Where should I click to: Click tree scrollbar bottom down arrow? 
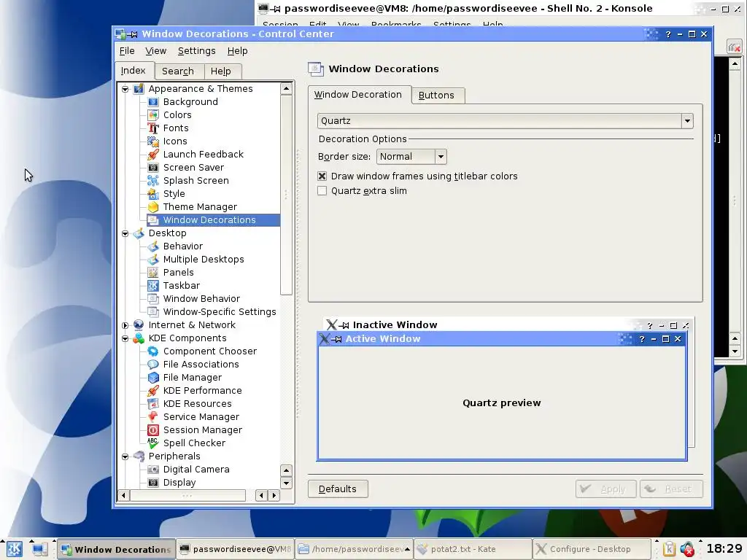286,483
